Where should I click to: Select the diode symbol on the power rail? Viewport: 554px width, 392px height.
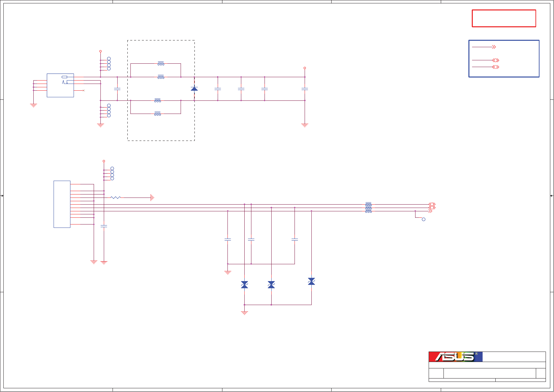194,89
